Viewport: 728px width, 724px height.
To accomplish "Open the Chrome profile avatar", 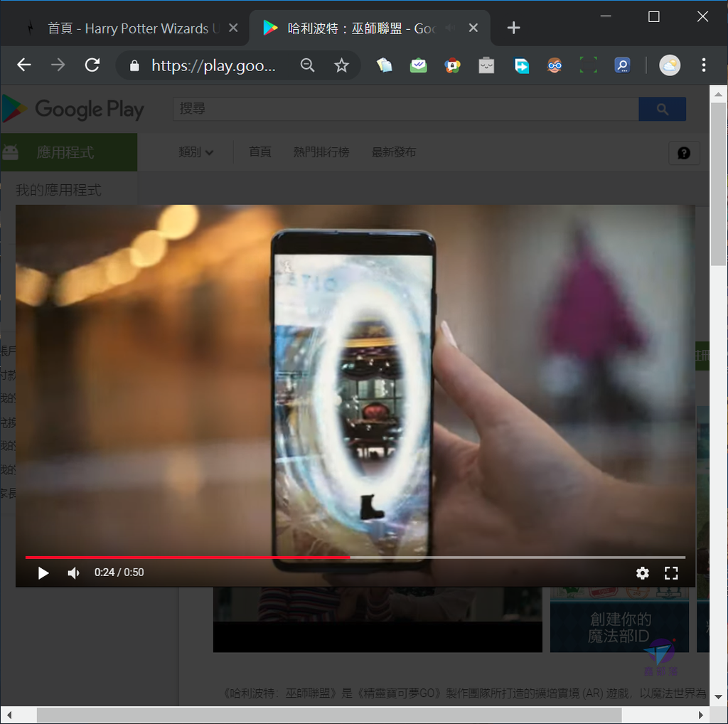I will point(670,65).
